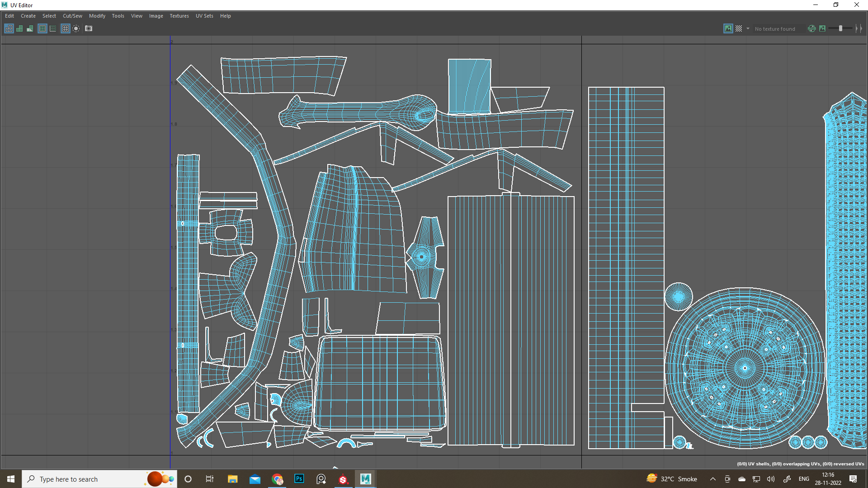Screen dimensions: 868x488
Task: Open the Mail app from taskbar
Action: [255, 479]
